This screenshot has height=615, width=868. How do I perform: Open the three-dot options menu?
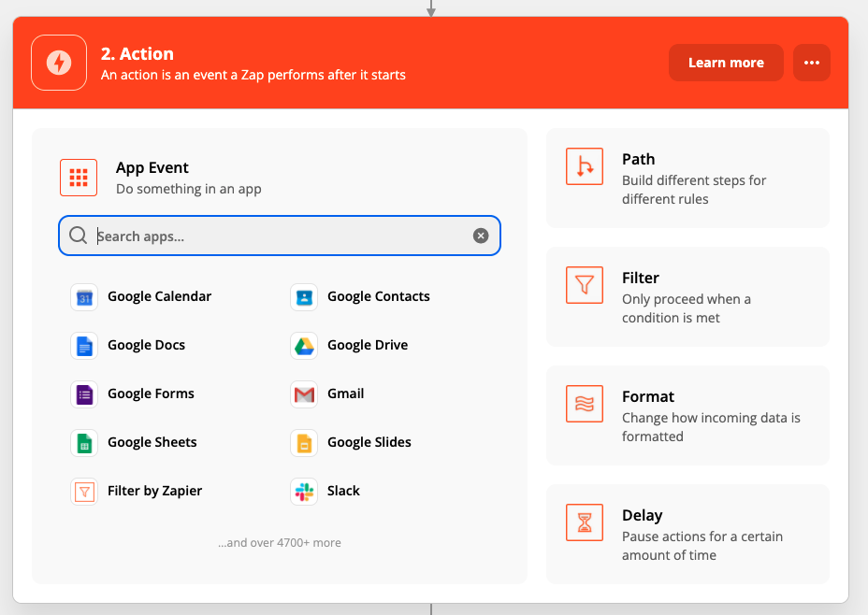tap(811, 62)
